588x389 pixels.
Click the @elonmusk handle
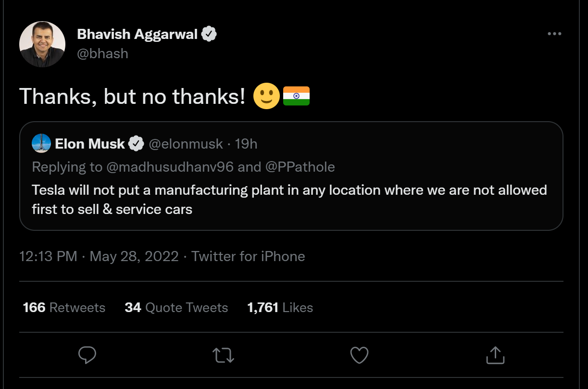(186, 143)
